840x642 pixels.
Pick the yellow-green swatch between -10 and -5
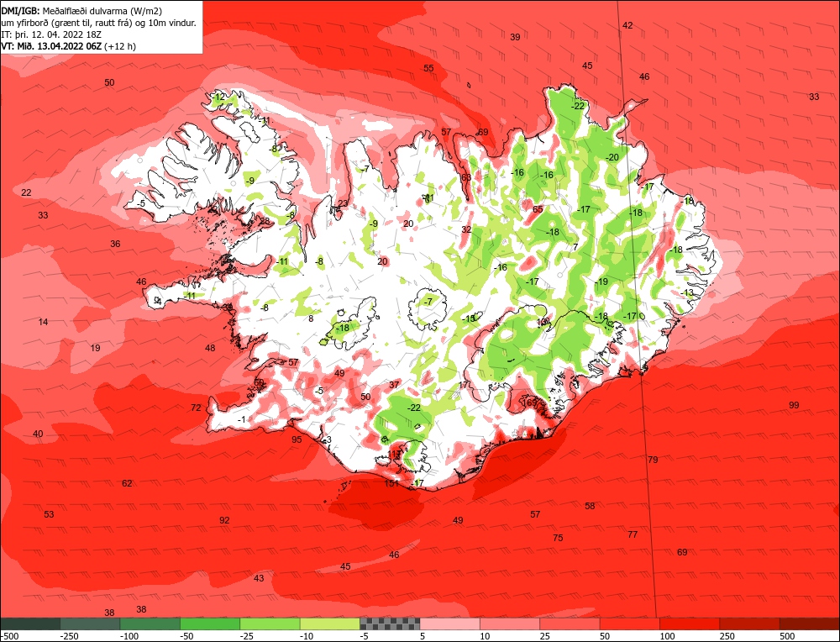pyautogui.click(x=330, y=624)
